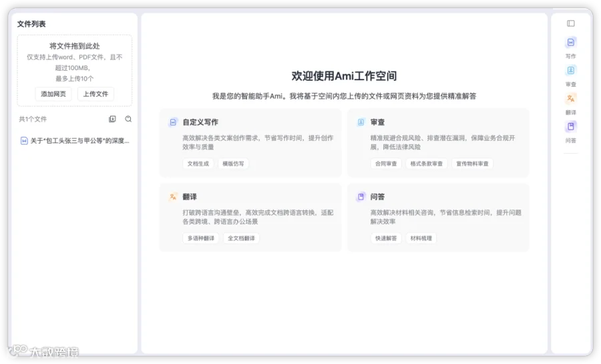Select the 合同审查 tag

pyautogui.click(x=386, y=164)
